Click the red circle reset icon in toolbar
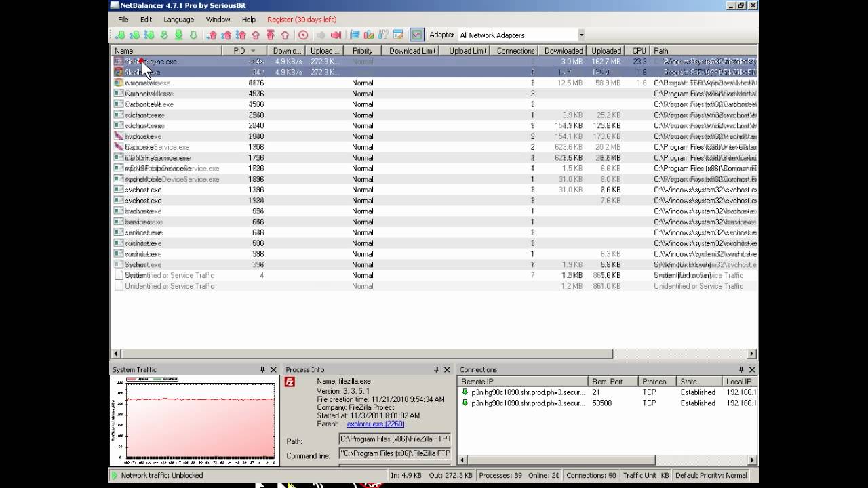 pos(303,35)
